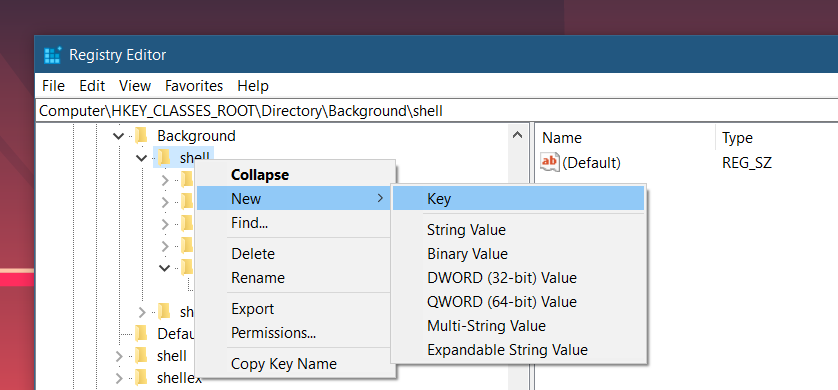This screenshot has height=390, width=838.
Task: Open the Favorites menu
Action: coord(194,86)
